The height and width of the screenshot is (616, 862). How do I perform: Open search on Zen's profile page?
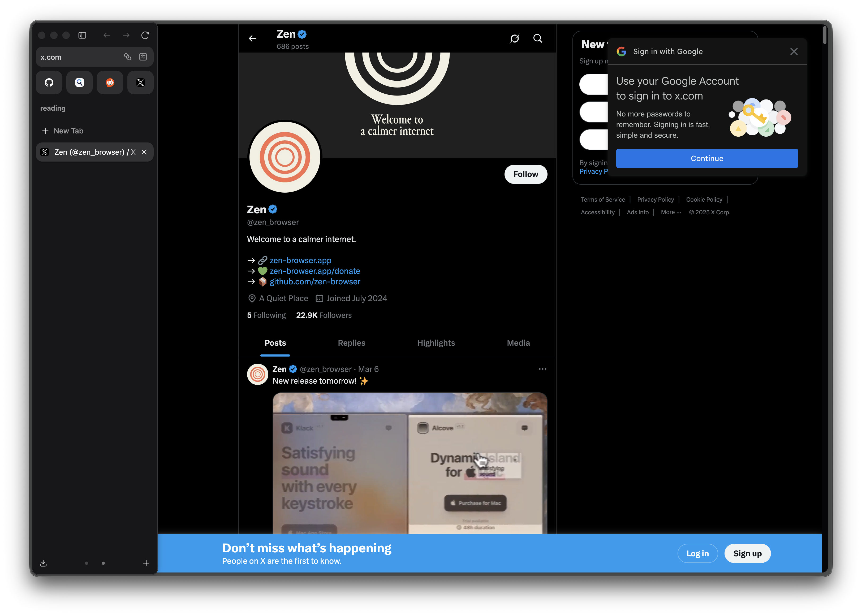click(538, 38)
